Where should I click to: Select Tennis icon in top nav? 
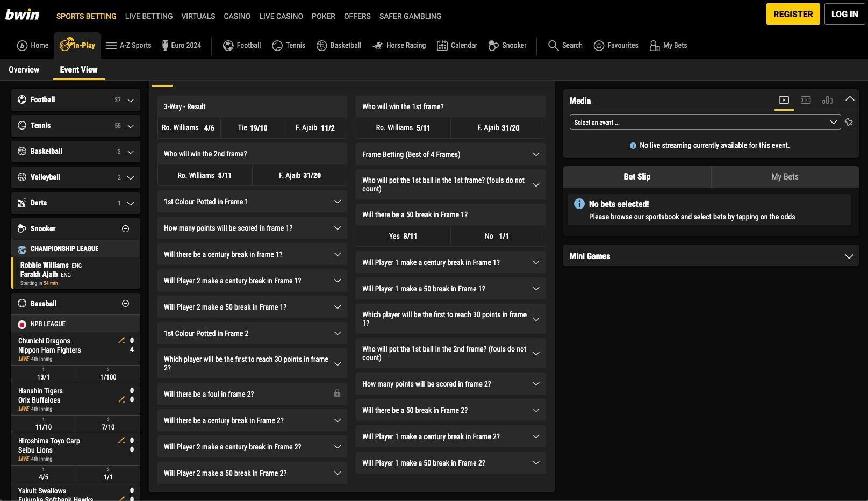pyautogui.click(x=277, y=46)
